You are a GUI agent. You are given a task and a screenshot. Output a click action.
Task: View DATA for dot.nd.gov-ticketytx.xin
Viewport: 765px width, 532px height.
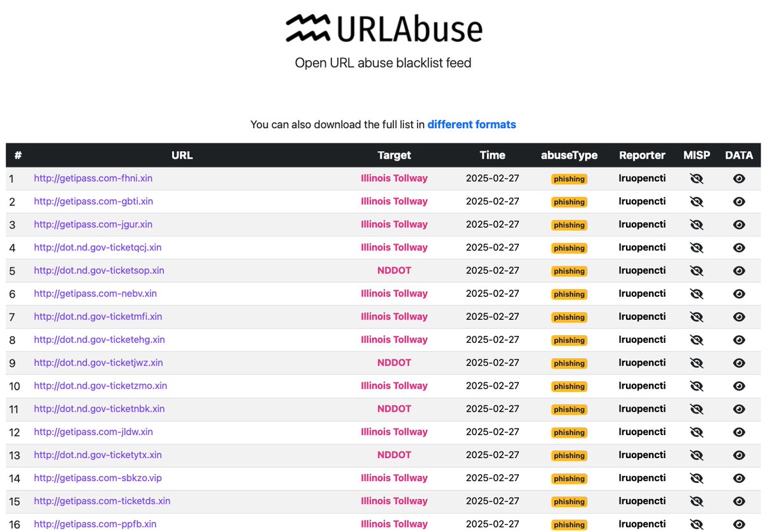point(739,455)
